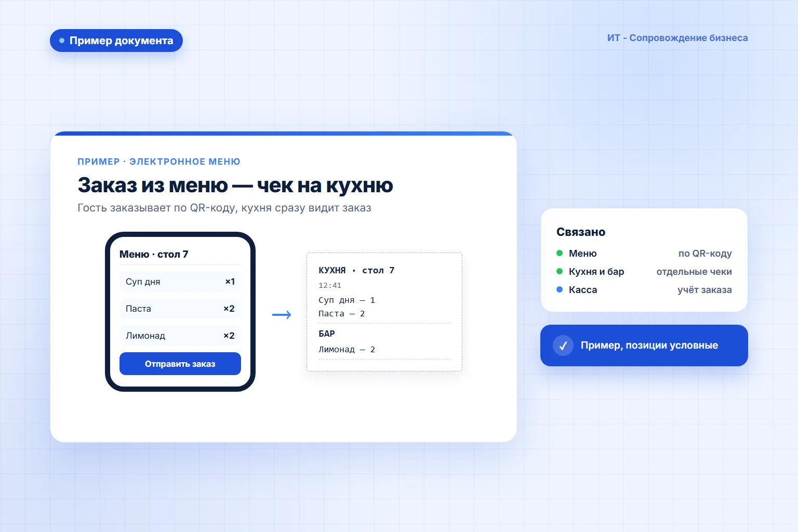Screen dimensions: 798x532
Task: Click «Лимонад — 2» receipt line
Action: click(347, 350)
